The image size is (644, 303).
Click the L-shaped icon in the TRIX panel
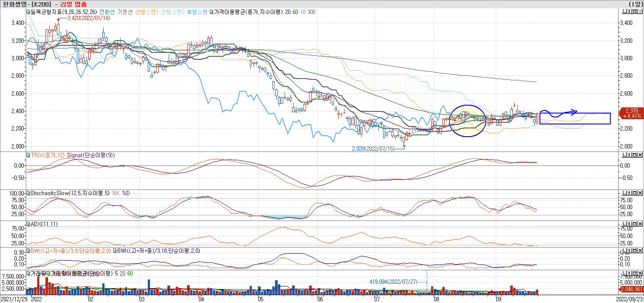pyautogui.click(x=624, y=155)
